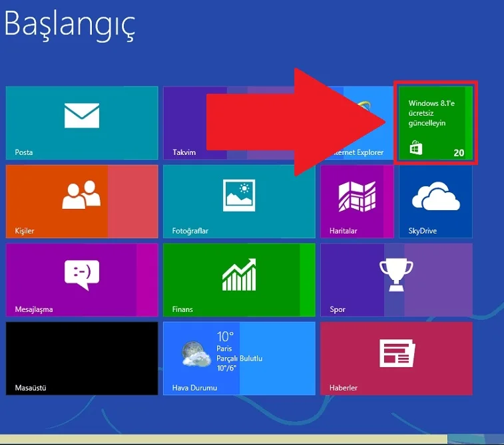504x445 pixels.
Task: Open the black Masaüstü desktop tile
Action: (x=81, y=359)
